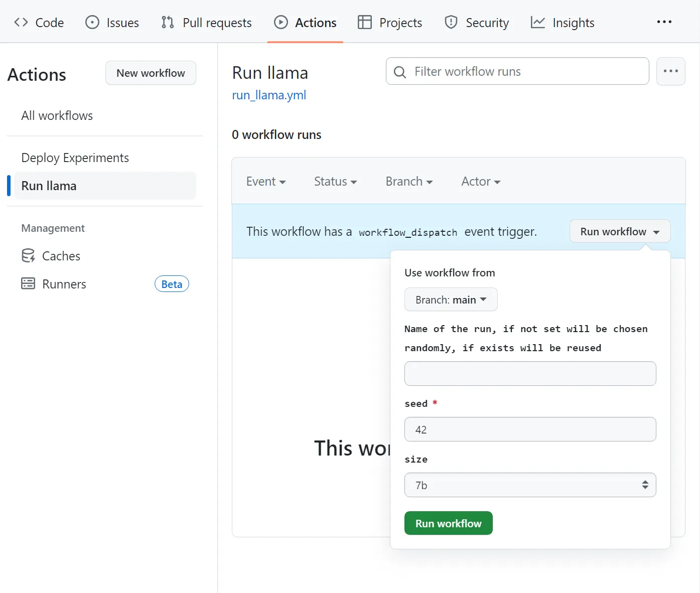Select the Actions tab

(306, 23)
